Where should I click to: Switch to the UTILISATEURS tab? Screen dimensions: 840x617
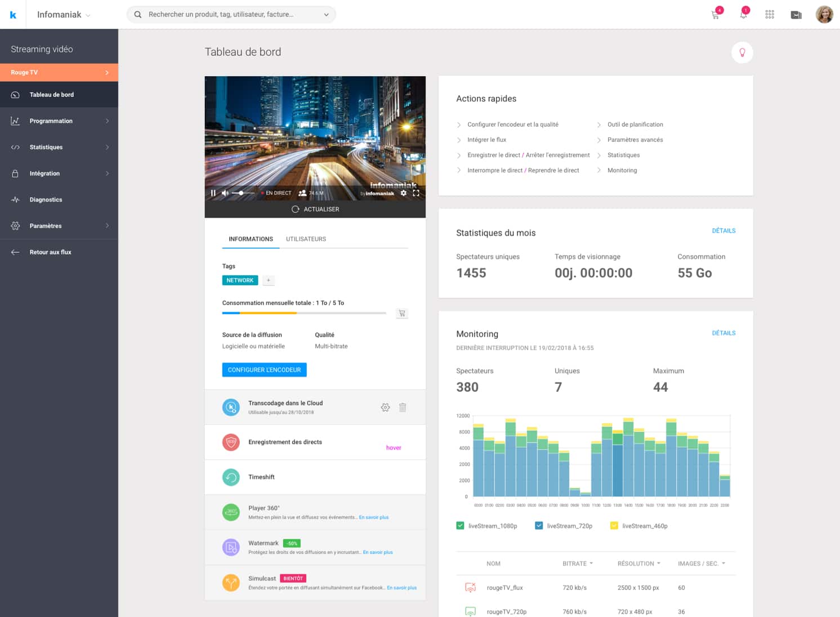click(306, 239)
